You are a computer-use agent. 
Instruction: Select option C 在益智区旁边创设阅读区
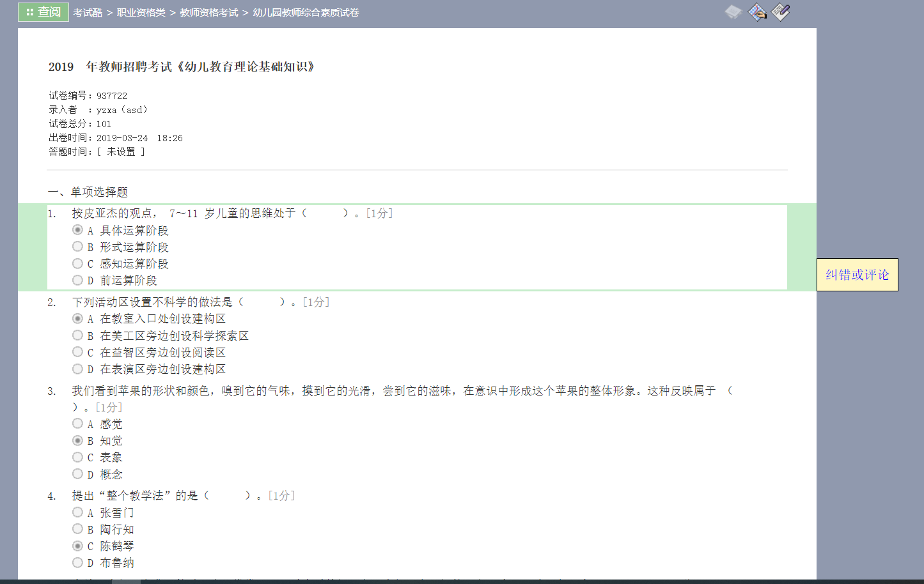tap(77, 352)
